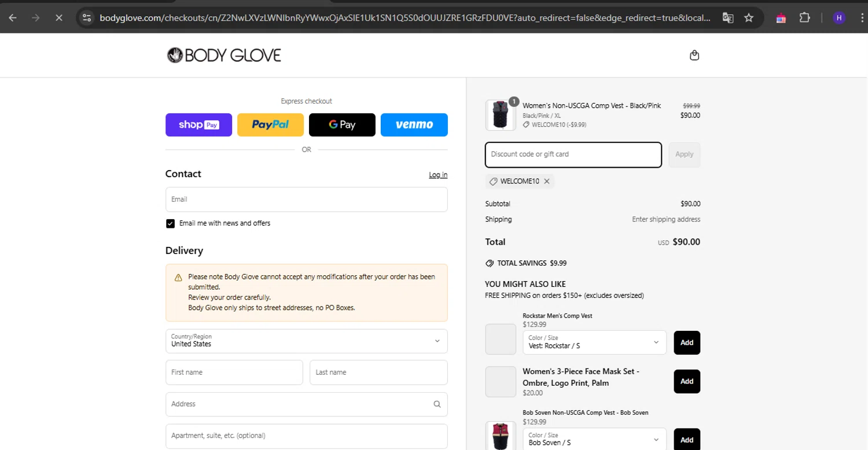Bookmark this page with the star icon

pyautogui.click(x=749, y=18)
